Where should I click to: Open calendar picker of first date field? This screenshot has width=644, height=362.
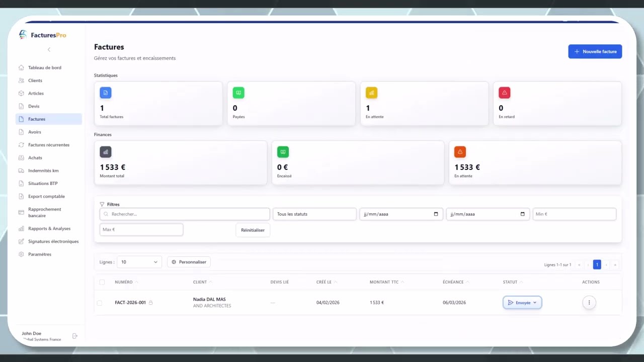click(436, 214)
